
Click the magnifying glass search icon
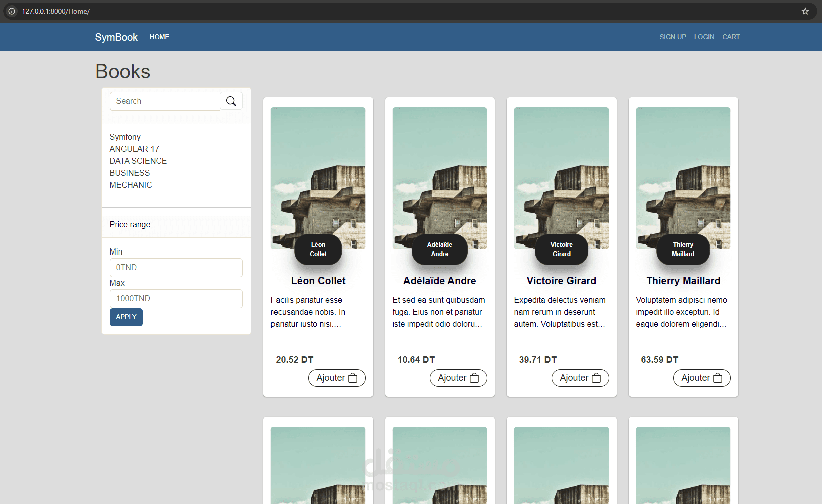[231, 101]
